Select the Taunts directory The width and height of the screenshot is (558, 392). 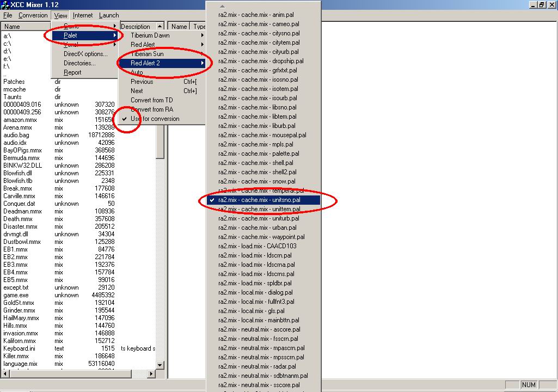(13, 97)
